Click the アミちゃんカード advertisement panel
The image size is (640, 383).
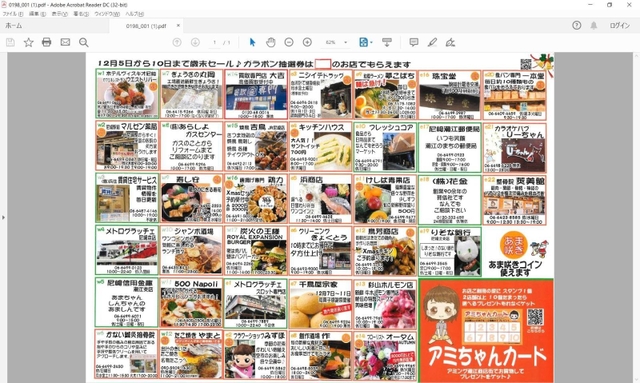486,330
